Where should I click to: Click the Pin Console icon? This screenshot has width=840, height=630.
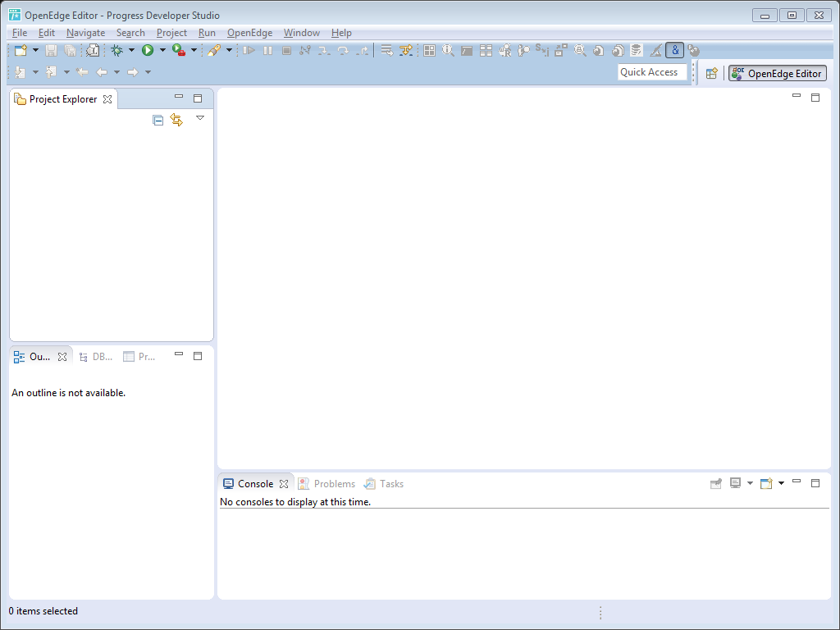(715, 484)
